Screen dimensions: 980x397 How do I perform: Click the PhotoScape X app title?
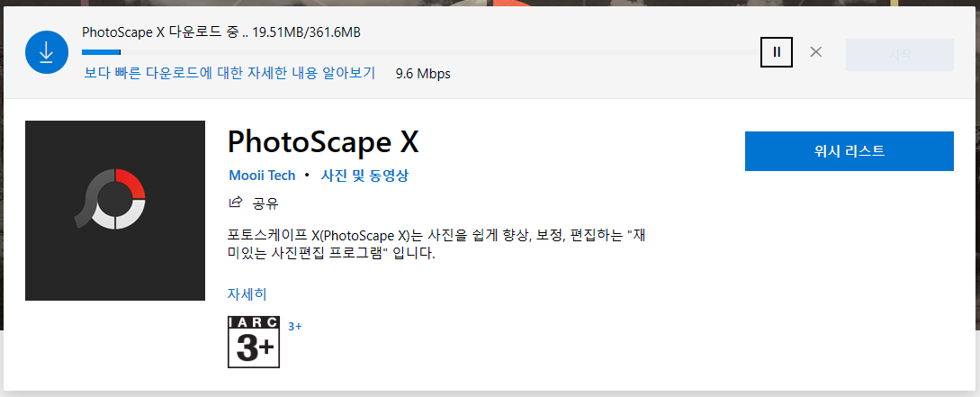coord(323,142)
